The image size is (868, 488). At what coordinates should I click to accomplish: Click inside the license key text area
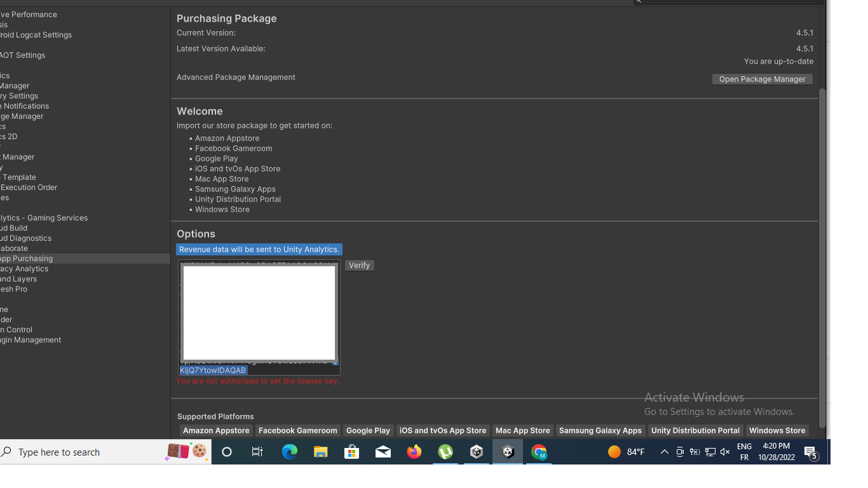(259, 317)
